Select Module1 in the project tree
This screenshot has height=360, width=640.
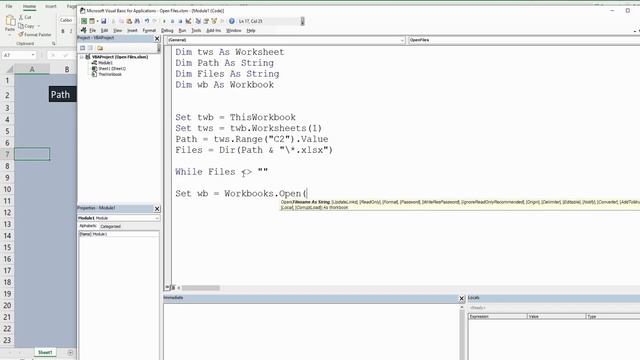(x=105, y=63)
